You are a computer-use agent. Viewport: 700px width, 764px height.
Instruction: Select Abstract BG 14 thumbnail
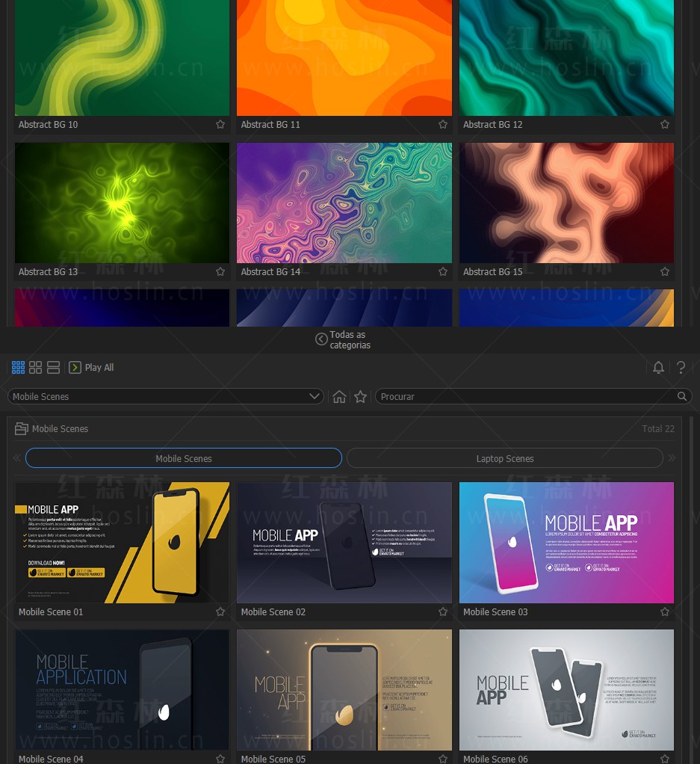click(344, 203)
